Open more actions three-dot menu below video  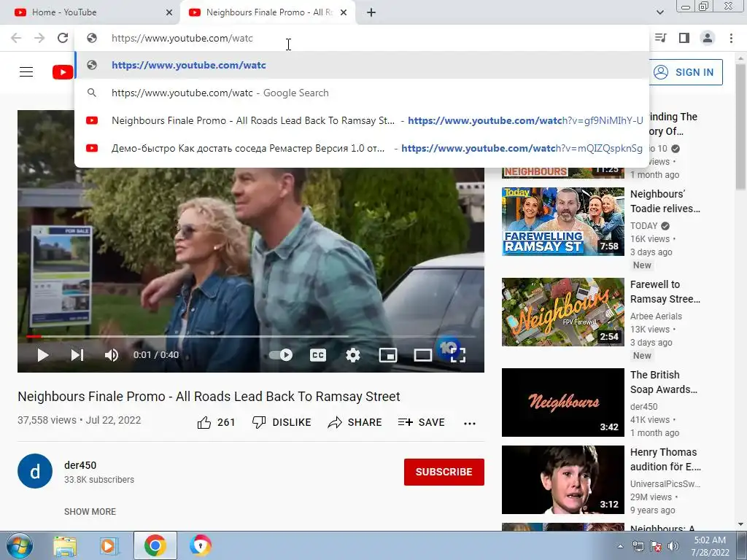(x=470, y=424)
